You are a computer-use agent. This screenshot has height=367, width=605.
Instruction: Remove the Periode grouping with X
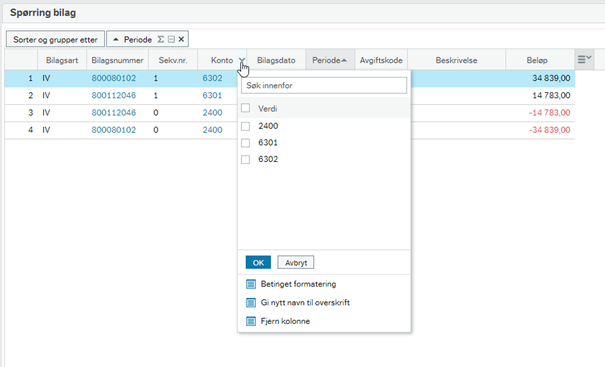point(181,39)
